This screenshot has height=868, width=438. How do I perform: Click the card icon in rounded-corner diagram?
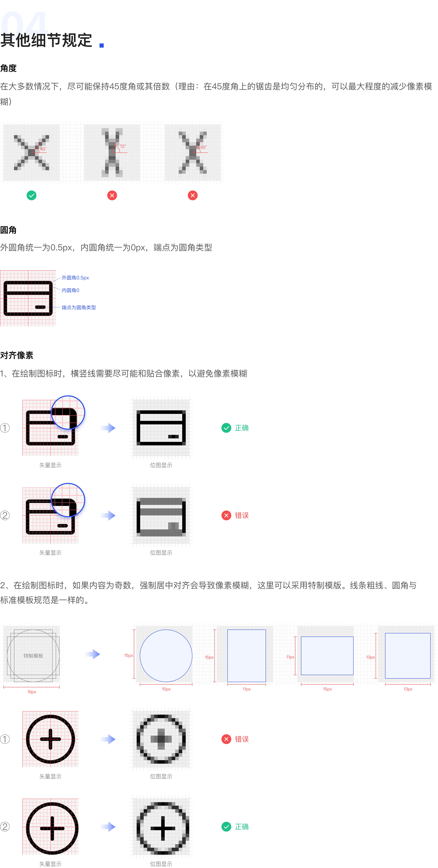coord(28,298)
